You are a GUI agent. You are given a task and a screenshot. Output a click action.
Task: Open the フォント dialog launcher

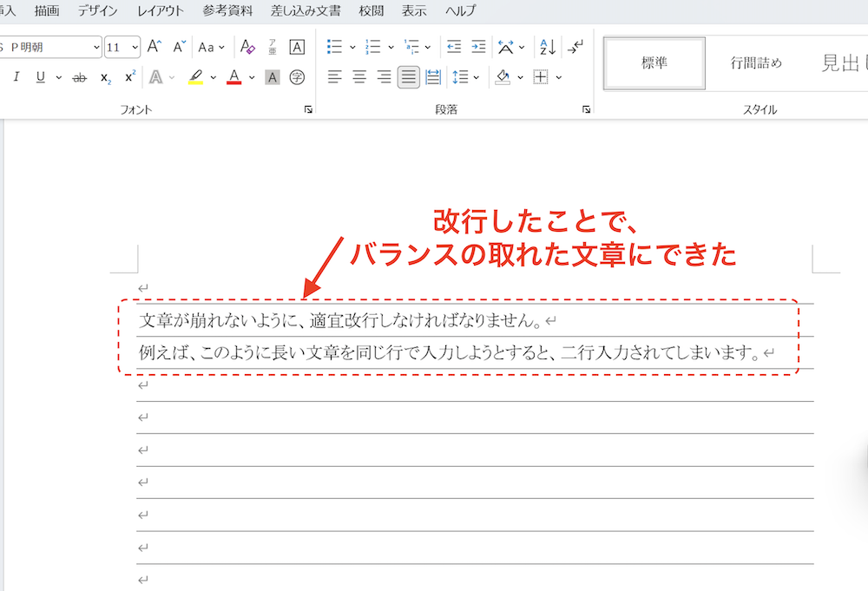click(308, 109)
